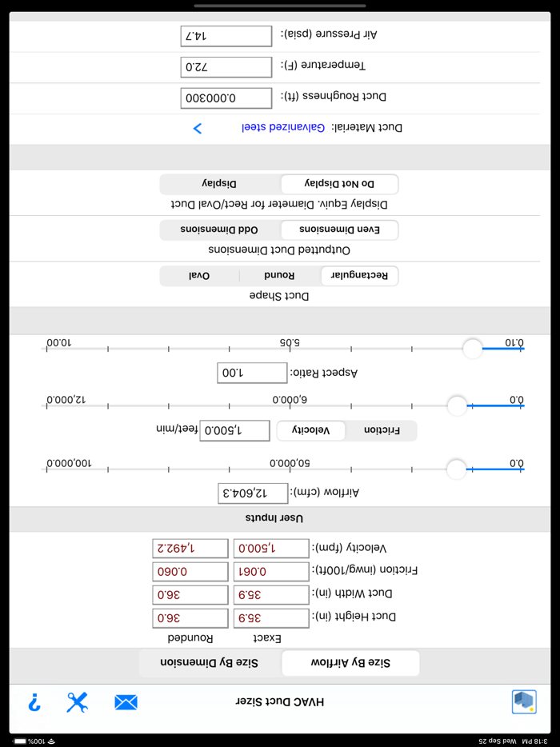Click the Airflow slider thumb
This screenshot has height=747, width=560.
click(457, 469)
